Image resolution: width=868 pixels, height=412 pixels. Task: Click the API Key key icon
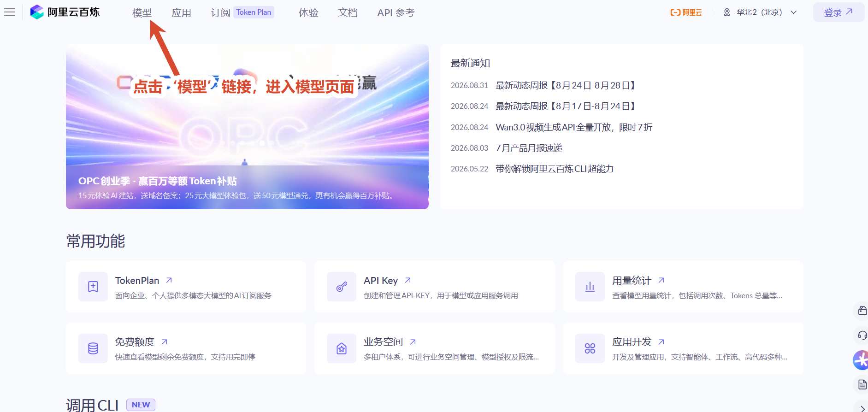pos(342,287)
